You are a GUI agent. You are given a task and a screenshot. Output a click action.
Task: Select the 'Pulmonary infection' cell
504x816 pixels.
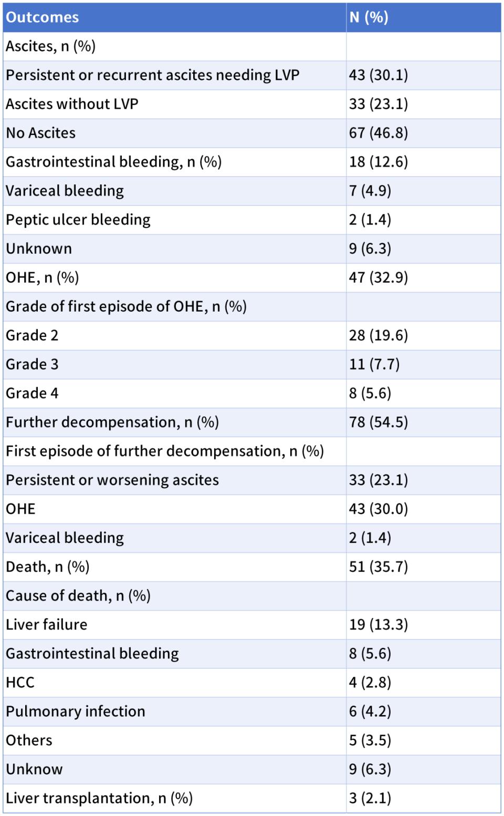(76, 711)
